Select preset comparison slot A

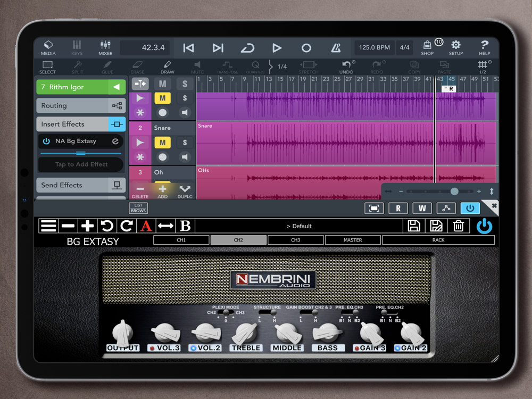pos(146,226)
